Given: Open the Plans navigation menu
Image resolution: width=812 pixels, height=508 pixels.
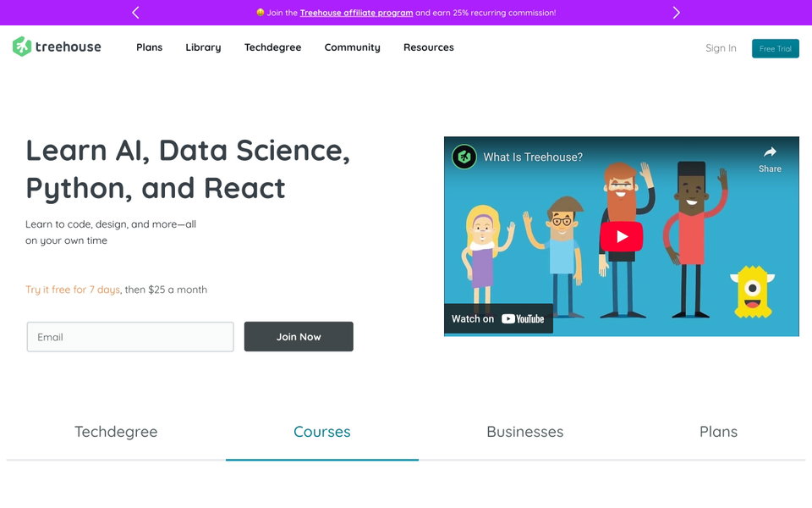Looking at the screenshot, I should [x=149, y=47].
